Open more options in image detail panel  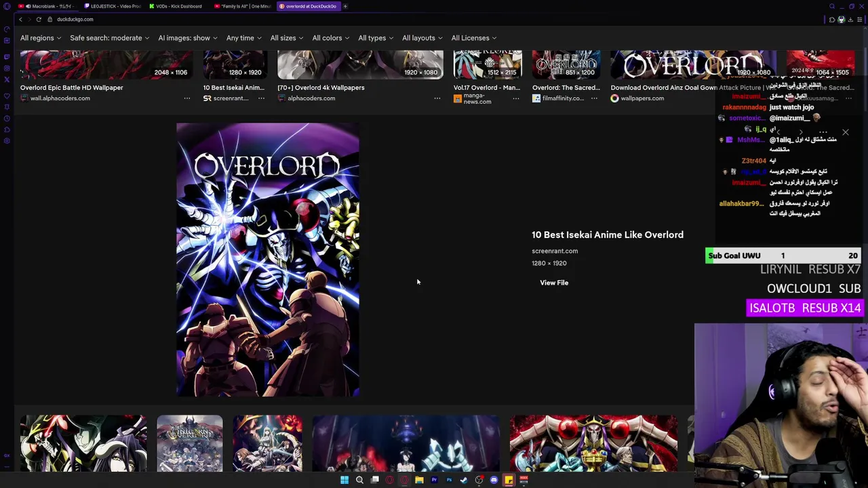823,132
